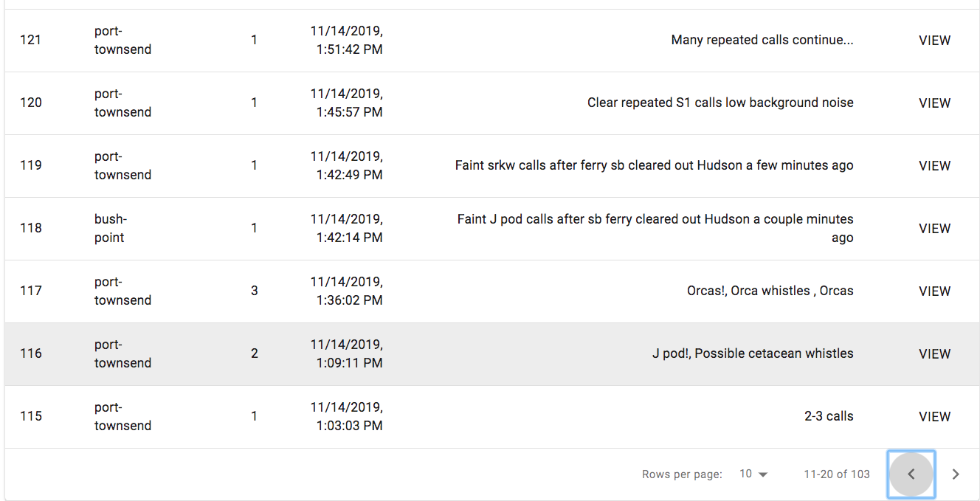Click timestamp 11/14/2019, 1:36:02 PM

[347, 291]
